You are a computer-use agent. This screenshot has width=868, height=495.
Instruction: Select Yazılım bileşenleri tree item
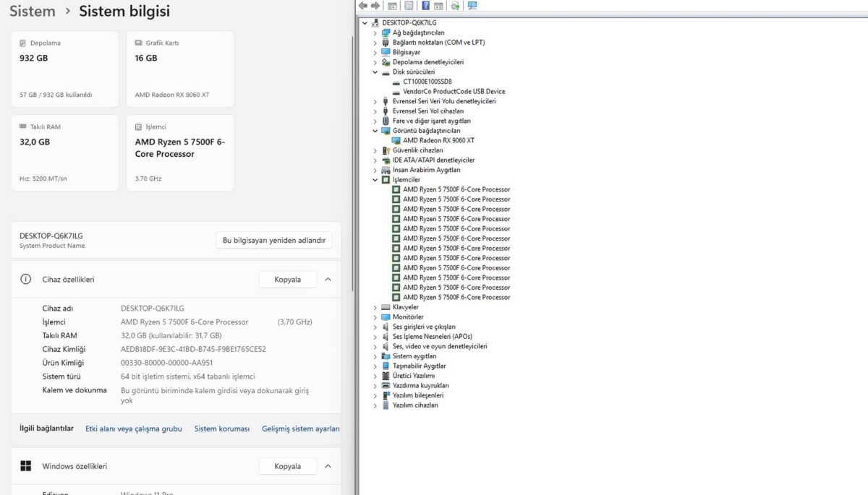coord(418,395)
